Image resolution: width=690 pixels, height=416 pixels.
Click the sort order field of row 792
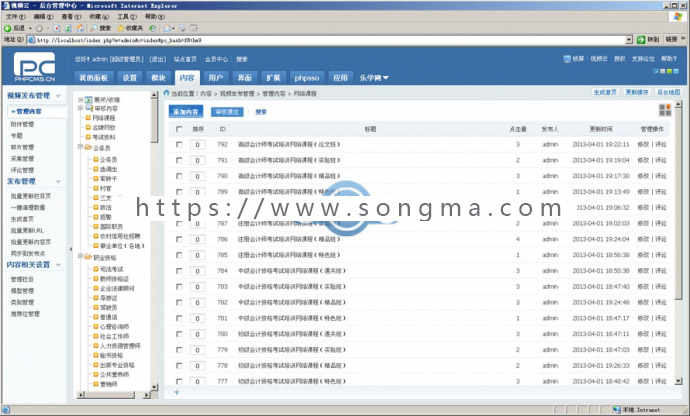pyautogui.click(x=198, y=144)
